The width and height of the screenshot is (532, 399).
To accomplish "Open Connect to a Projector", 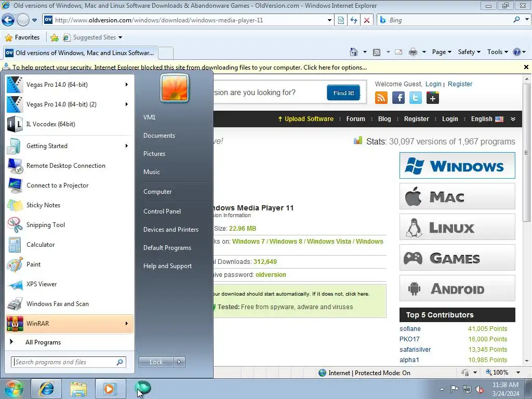I will click(x=70, y=185).
